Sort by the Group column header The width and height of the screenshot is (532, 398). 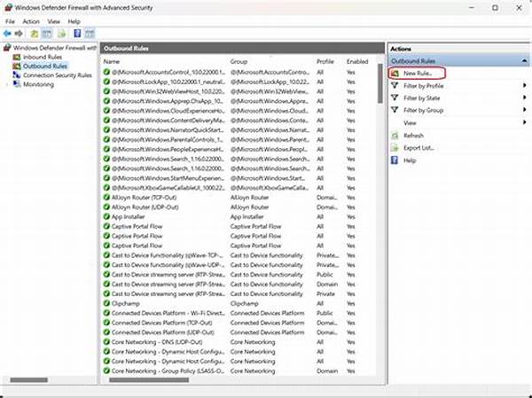click(x=239, y=61)
